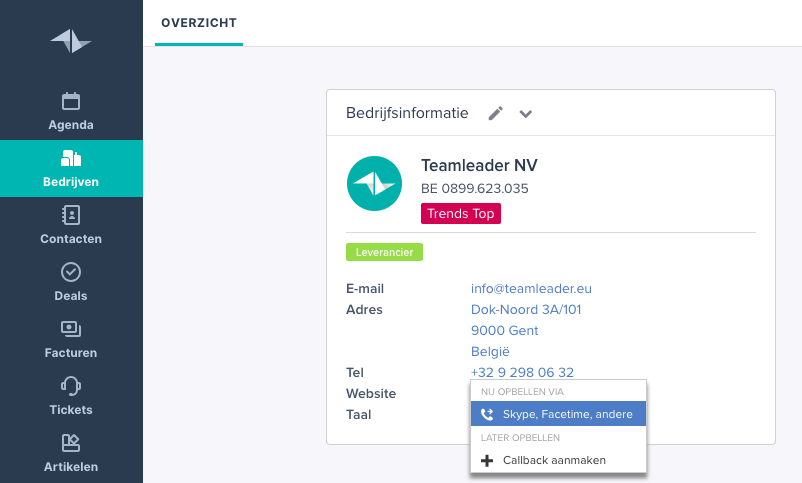Open the Tickets headset icon

[71, 386]
